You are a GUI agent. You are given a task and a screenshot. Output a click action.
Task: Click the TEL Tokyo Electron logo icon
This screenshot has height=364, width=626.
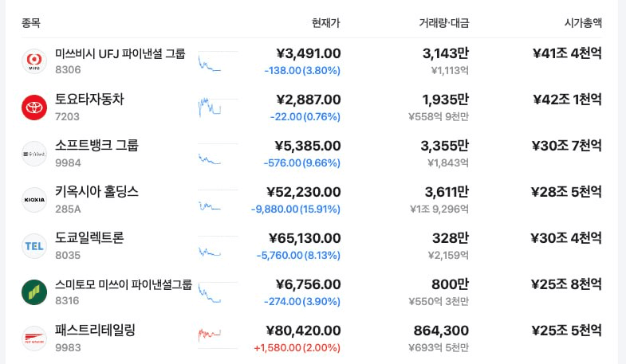34,246
